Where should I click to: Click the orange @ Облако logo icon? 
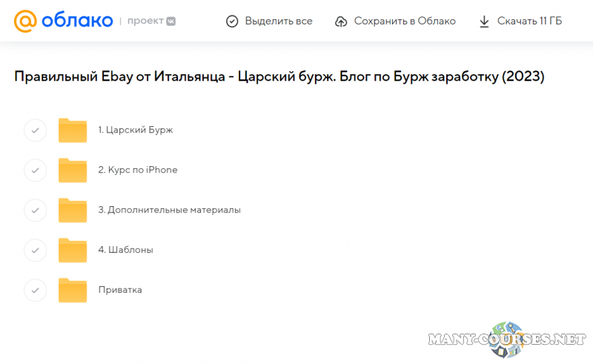[24, 21]
